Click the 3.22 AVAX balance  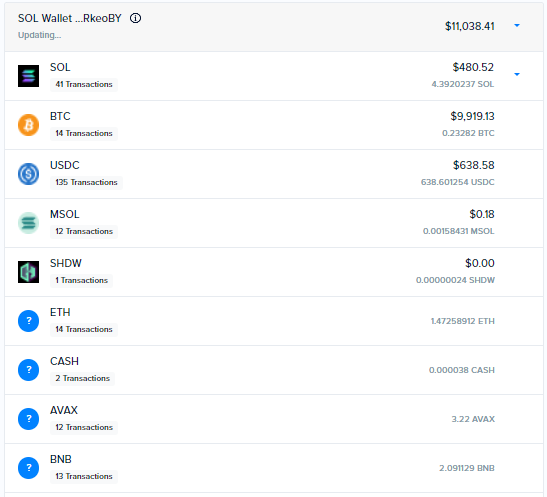coord(473,419)
